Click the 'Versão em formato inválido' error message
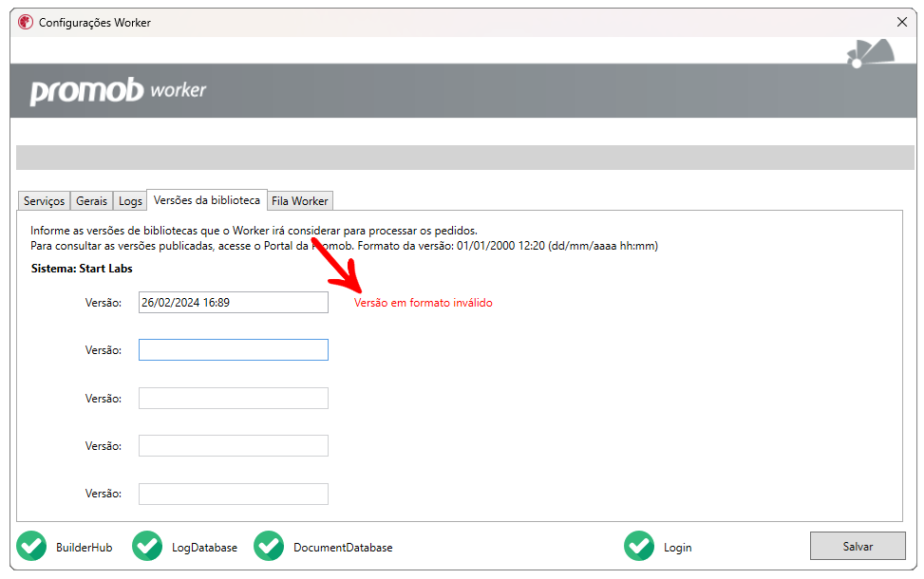This screenshot has height=579, width=924. pyautogui.click(x=424, y=303)
